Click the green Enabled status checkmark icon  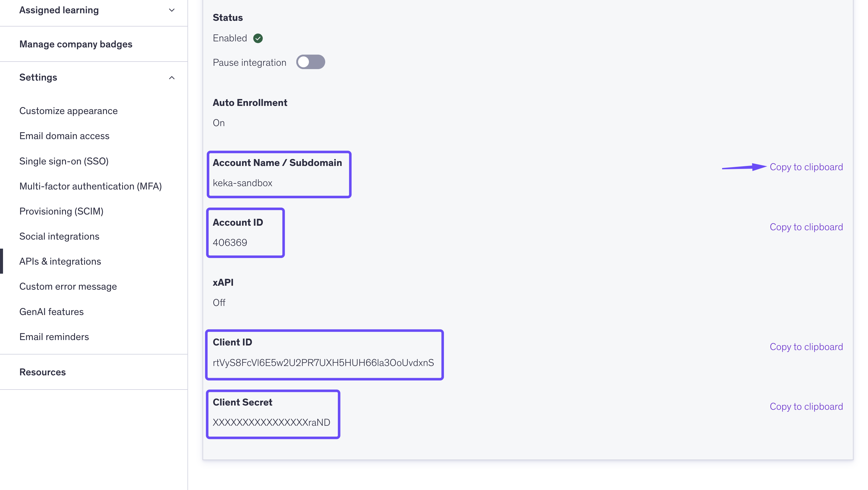258,38
